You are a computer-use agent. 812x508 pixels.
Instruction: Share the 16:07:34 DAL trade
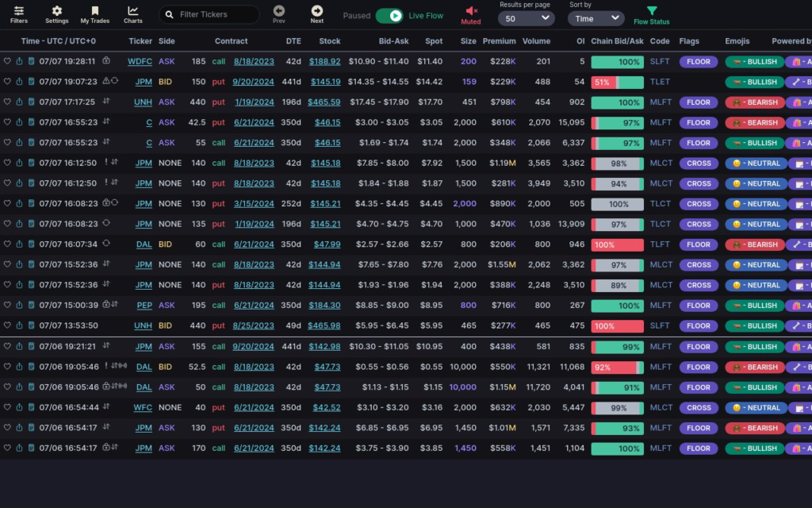[19, 244]
